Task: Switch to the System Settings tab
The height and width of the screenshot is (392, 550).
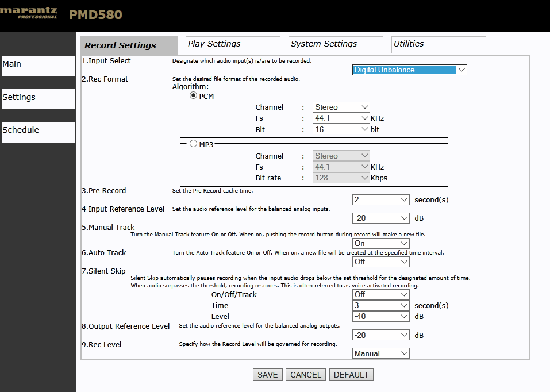Action: pyautogui.click(x=336, y=44)
